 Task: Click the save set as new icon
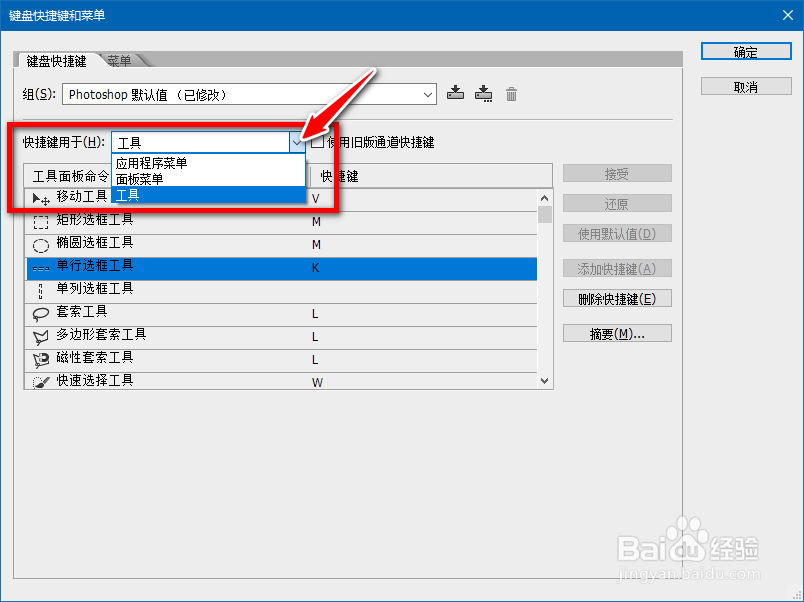tap(484, 94)
